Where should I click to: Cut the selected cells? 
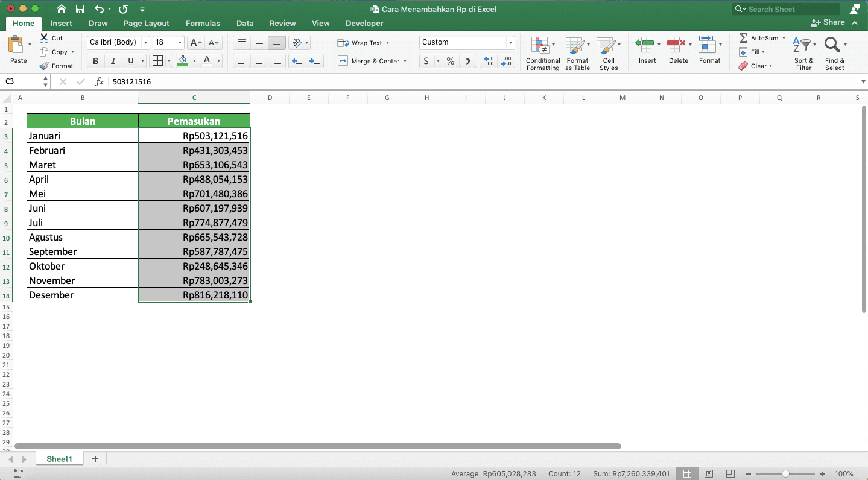click(x=52, y=38)
